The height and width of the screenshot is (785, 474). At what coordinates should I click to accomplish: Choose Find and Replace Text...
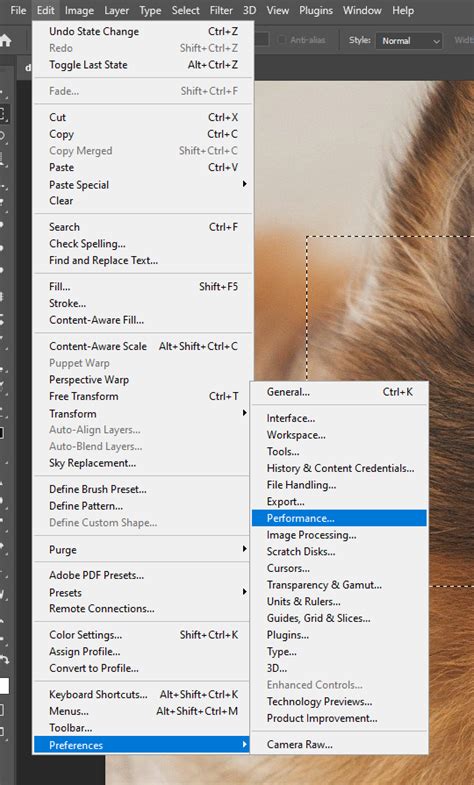(143, 260)
